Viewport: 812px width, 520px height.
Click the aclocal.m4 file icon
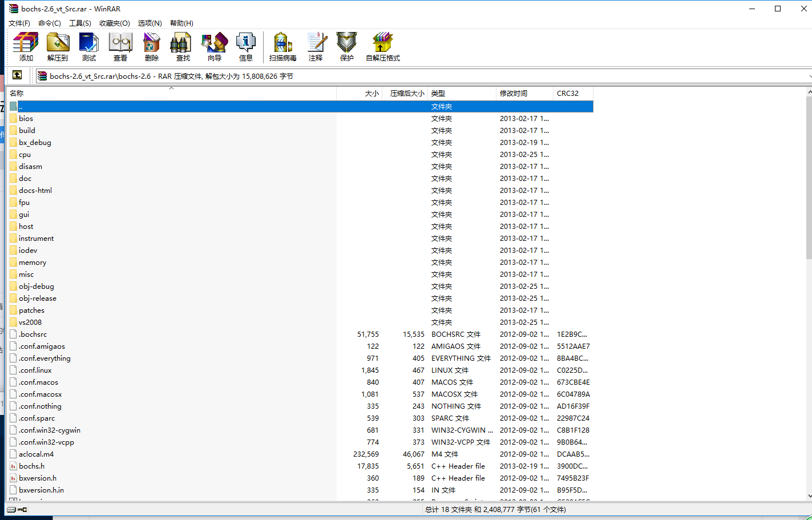13,454
